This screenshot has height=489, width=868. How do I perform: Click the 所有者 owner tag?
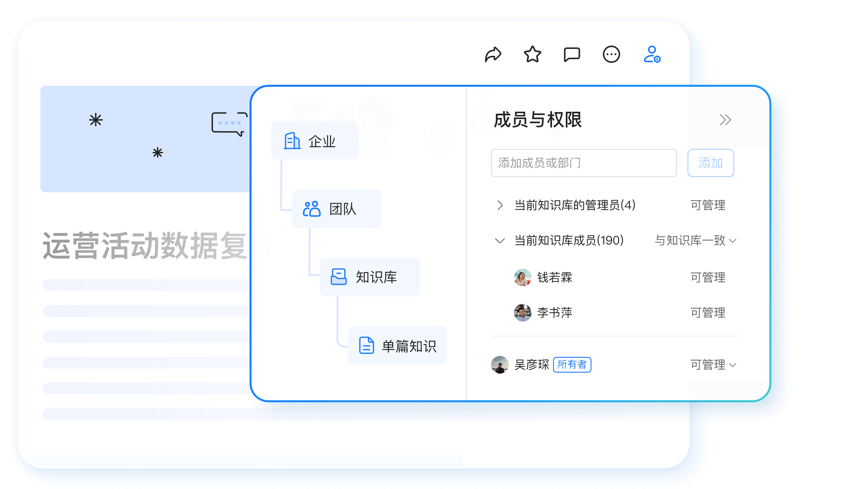[x=572, y=365]
